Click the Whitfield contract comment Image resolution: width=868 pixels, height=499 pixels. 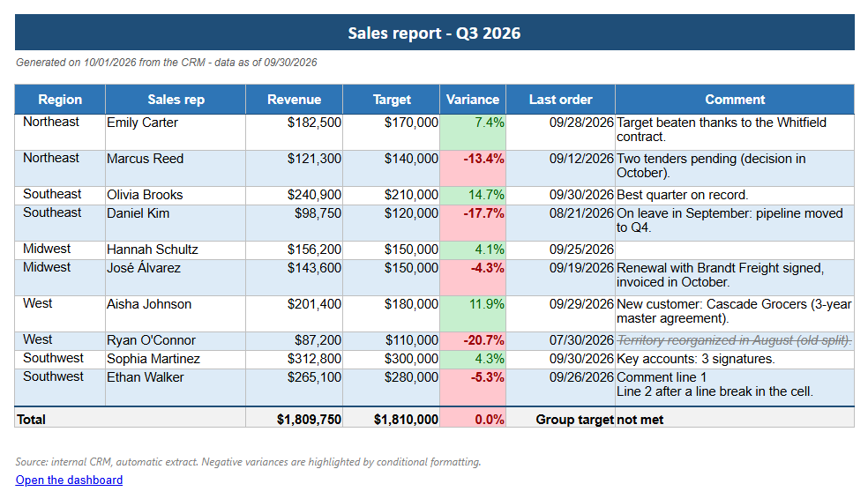pyautogui.click(x=735, y=132)
